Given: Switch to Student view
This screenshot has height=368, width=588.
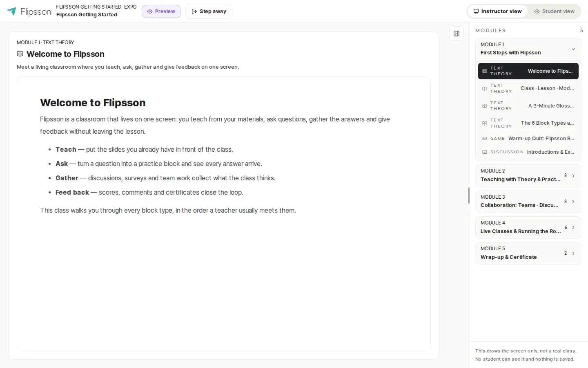Looking at the screenshot, I should coord(554,11).
